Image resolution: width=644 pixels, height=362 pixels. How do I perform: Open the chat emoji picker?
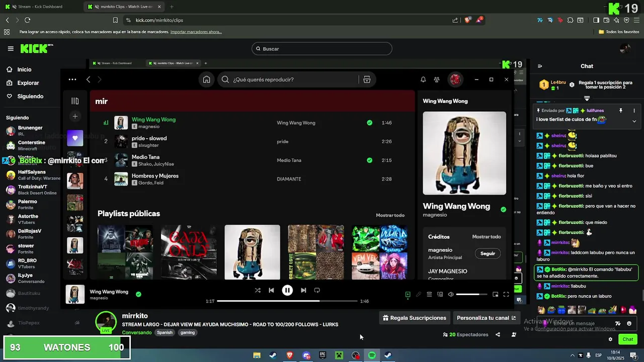[629, 323]
